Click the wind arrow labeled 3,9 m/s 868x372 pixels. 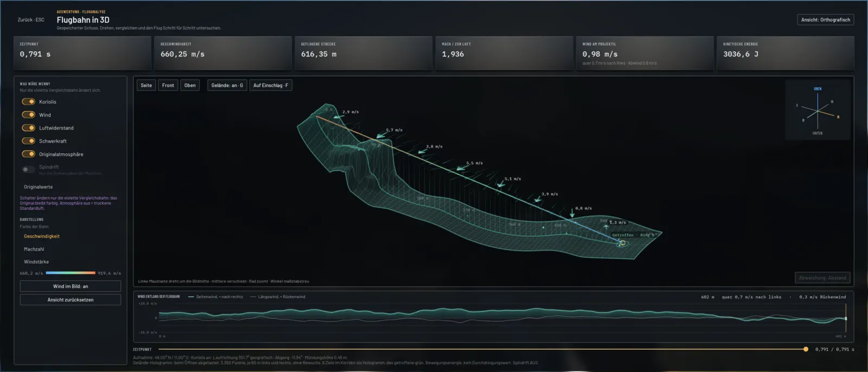click(538, 199)
